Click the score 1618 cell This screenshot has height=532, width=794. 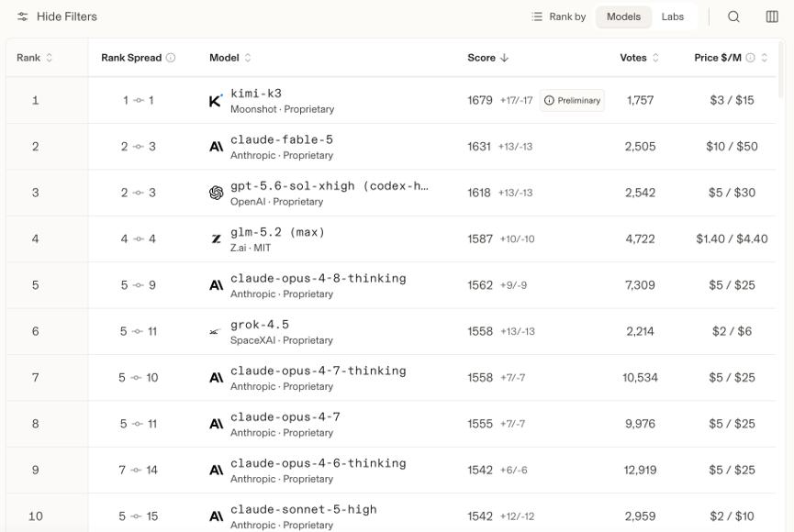tap(479, 193)
